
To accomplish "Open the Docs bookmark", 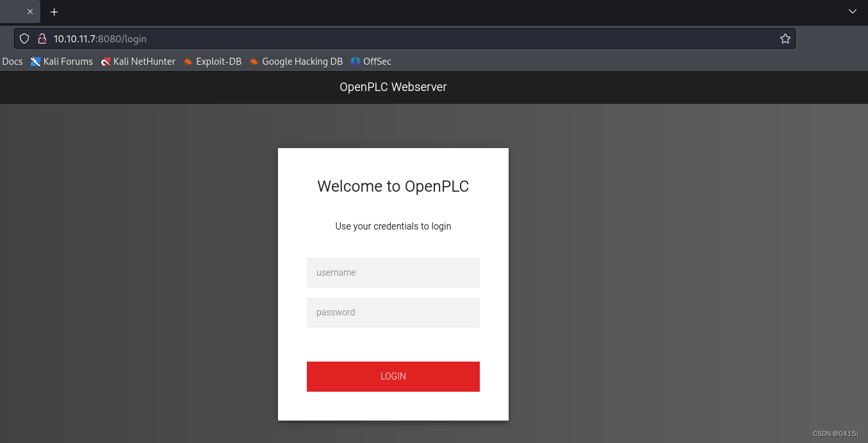I will click(12, 62).
